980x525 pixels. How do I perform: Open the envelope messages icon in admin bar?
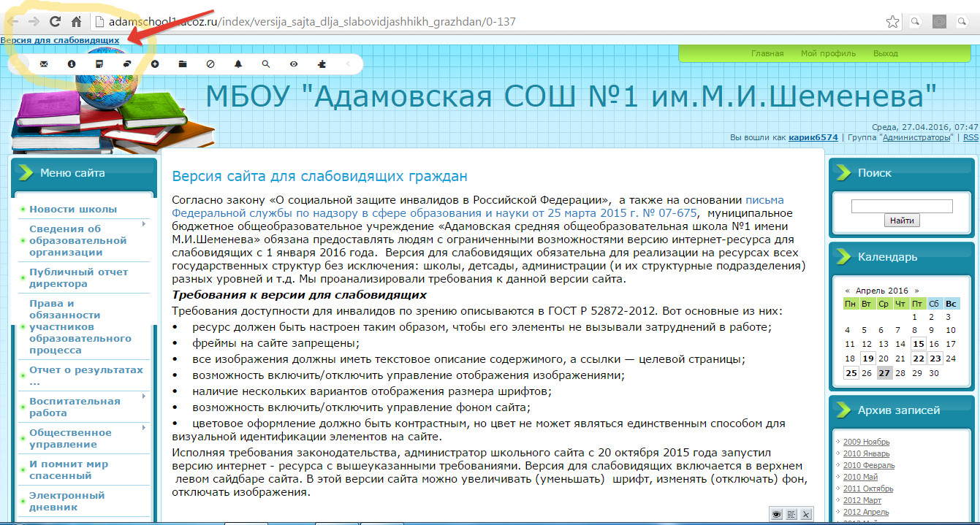[x=44, y=64]
